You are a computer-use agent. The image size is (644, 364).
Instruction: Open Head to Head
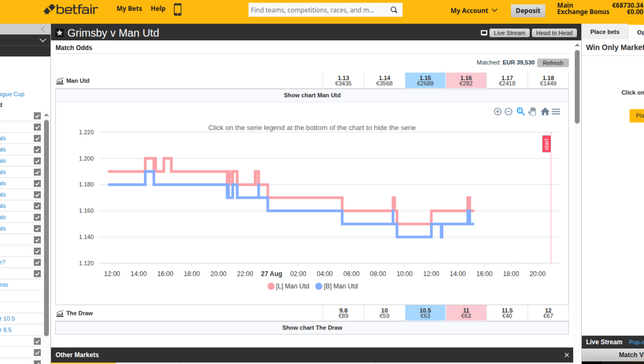pyautogui.click(x=554, y=33)
